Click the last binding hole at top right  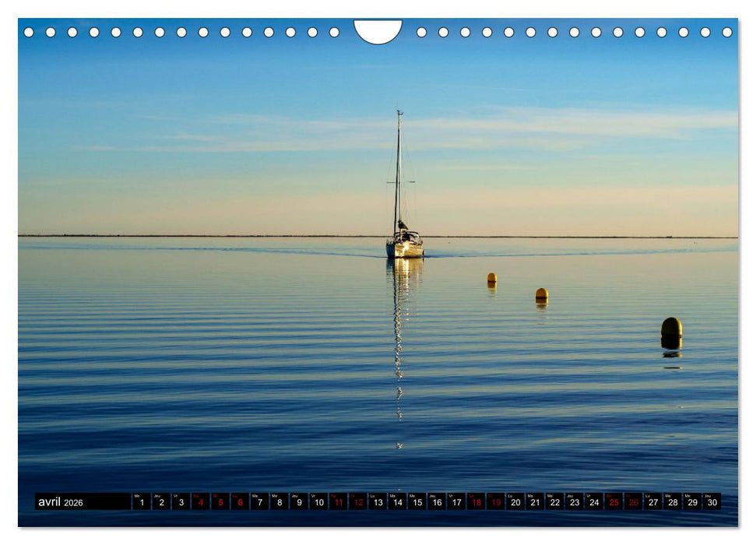pos(727,32)
